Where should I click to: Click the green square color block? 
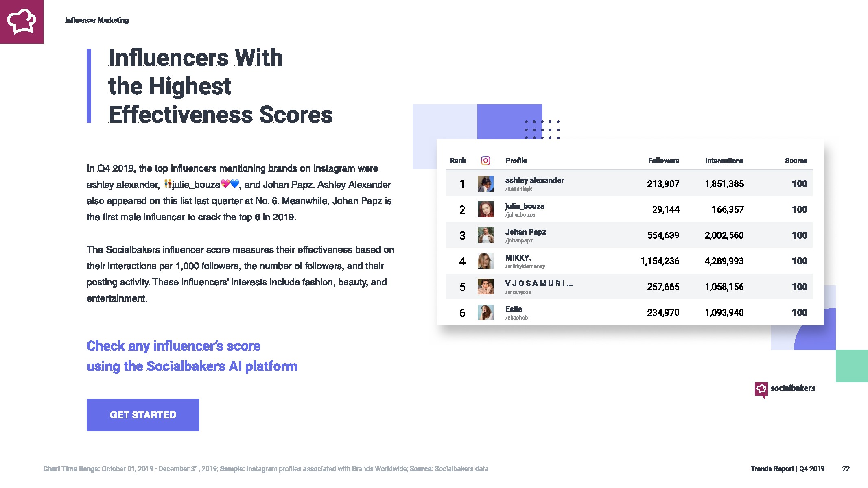pos(852,366)
